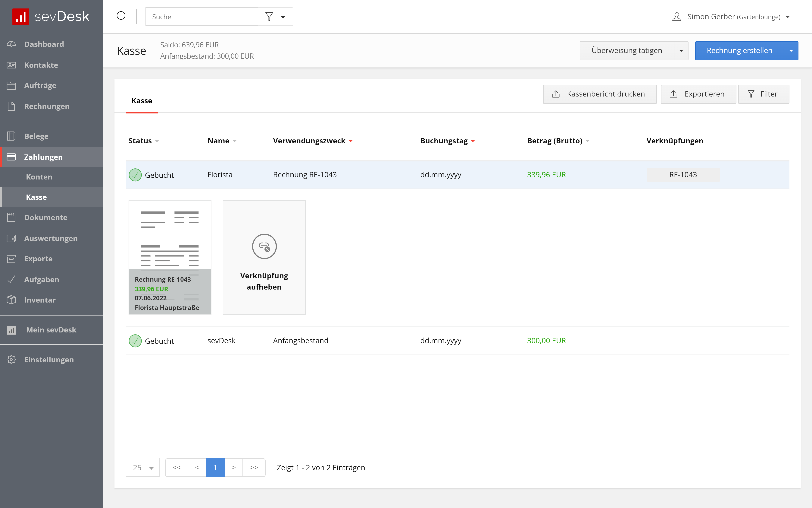
Task: Click the Exporte archive box icon
Action: click(x=11, y=259)
